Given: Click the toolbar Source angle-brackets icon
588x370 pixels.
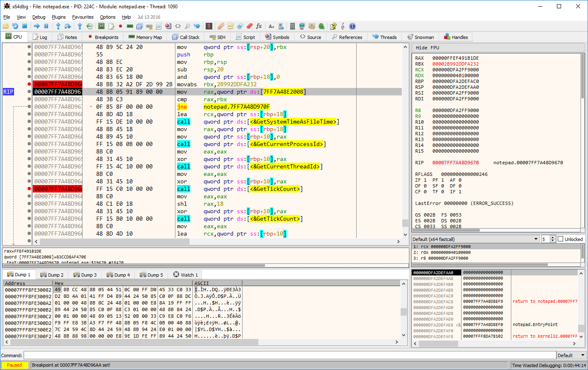Looking at the screenshot, I should pyautogui.click(x=178, y=26).
